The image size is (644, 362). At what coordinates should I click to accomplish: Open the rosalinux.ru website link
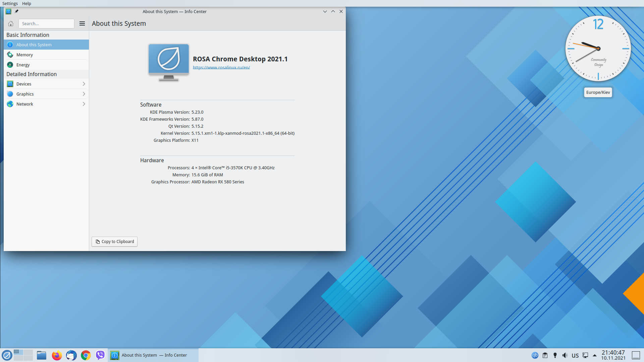tap(221, 67)
